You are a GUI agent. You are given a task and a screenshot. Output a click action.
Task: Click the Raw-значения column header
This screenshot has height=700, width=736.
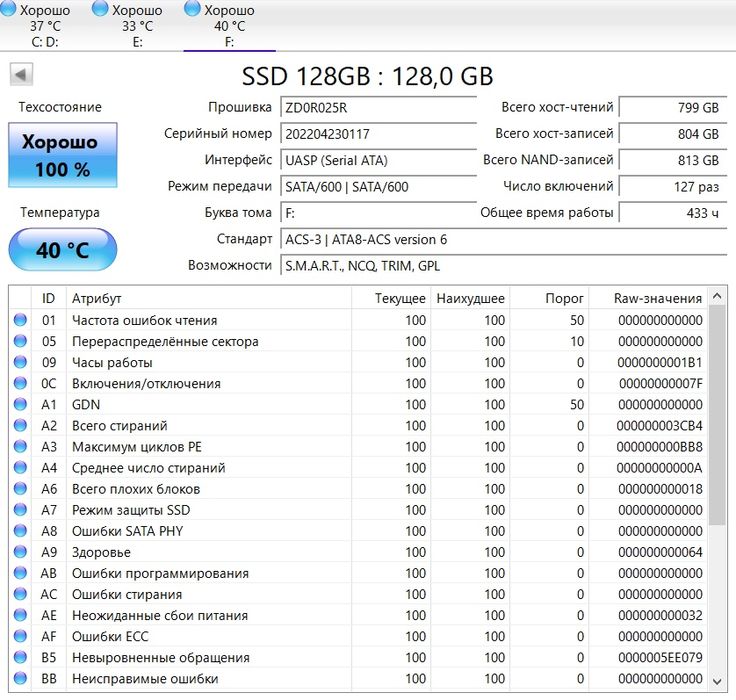pos(648,298)
